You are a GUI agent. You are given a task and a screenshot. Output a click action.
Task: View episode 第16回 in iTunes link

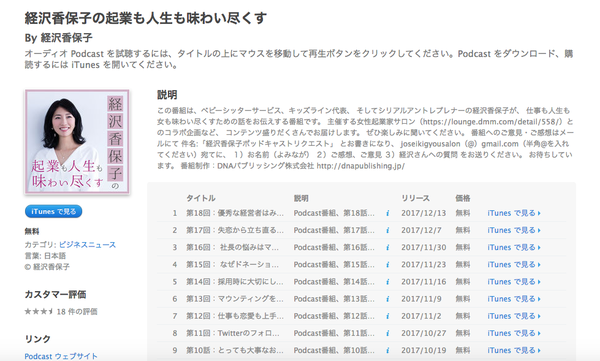[514, 248]
